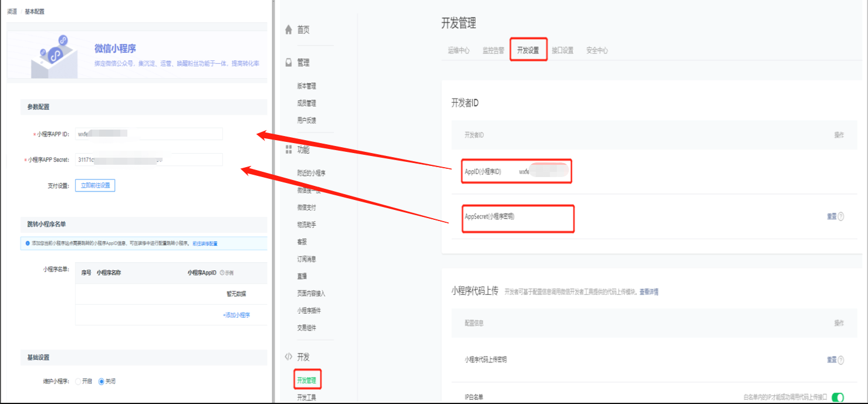Click 重置 for AppSecret(小程序密钥)
Screen dimensions: 868x404
pos(832,216)
